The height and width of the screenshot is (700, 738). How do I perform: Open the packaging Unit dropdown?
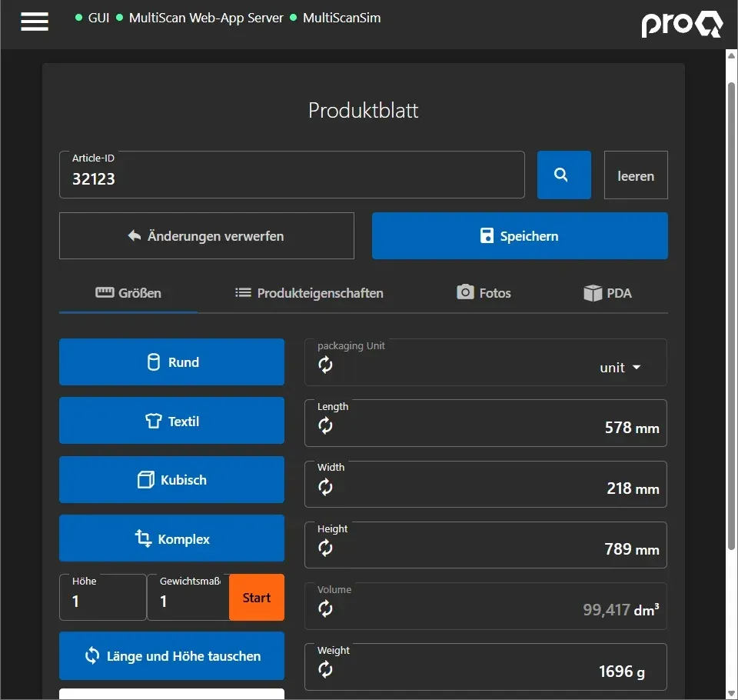pos(620,368)
